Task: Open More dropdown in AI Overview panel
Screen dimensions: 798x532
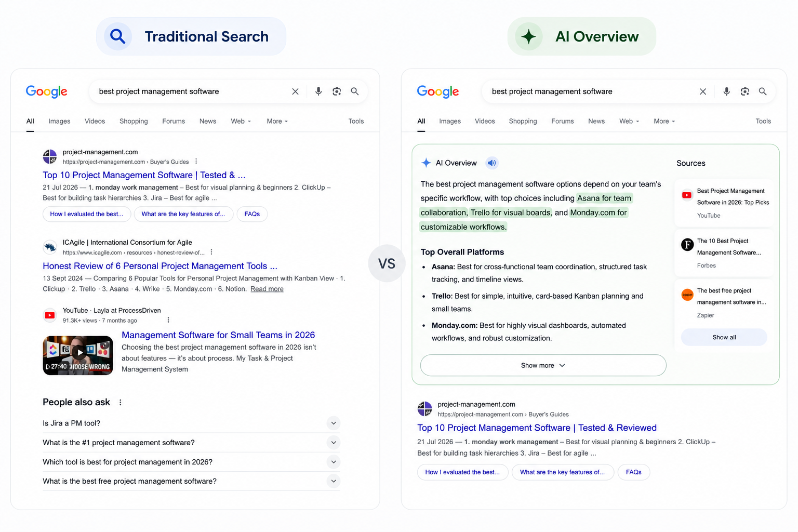Action: [x=664, y=121]
